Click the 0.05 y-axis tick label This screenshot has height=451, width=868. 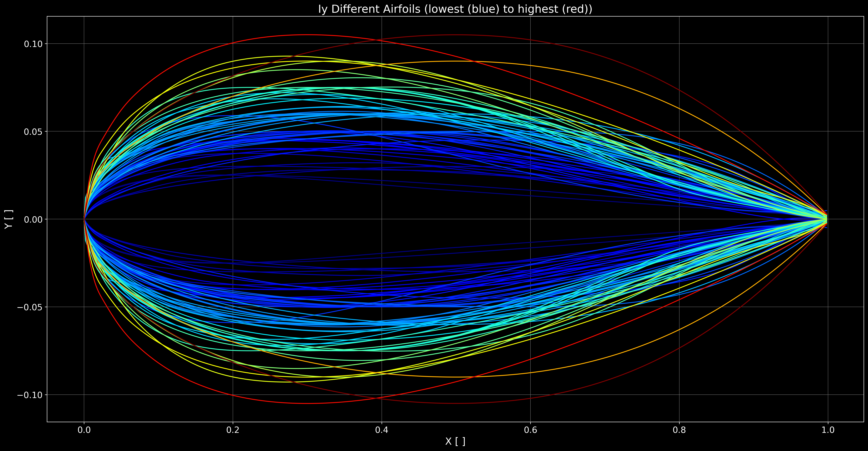33,132
